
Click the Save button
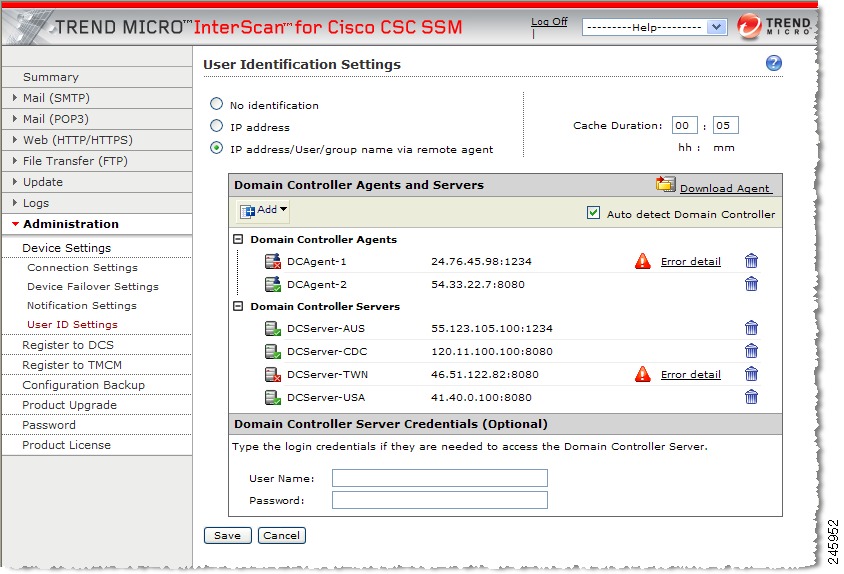[x=227, y=535]
